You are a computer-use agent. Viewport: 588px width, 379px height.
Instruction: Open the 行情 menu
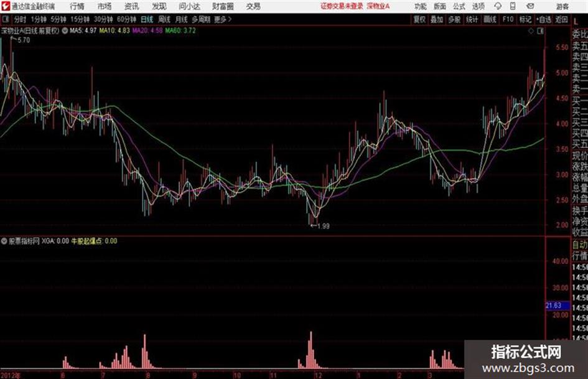click(x=77, y=6)
